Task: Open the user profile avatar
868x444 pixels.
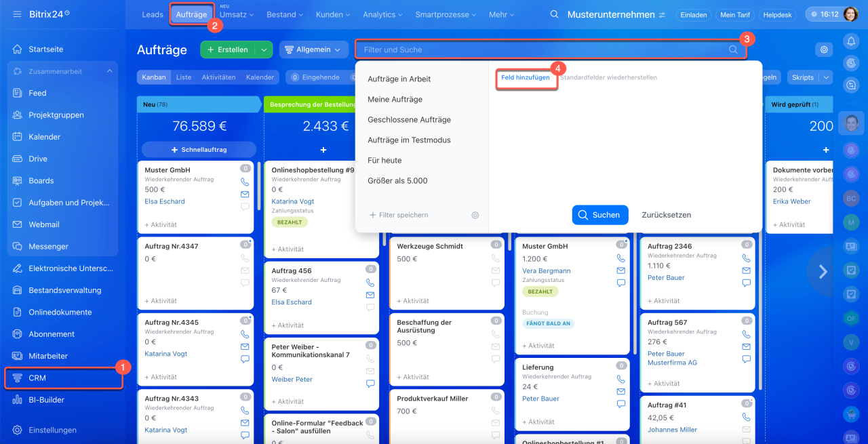Action: [850, 14]
